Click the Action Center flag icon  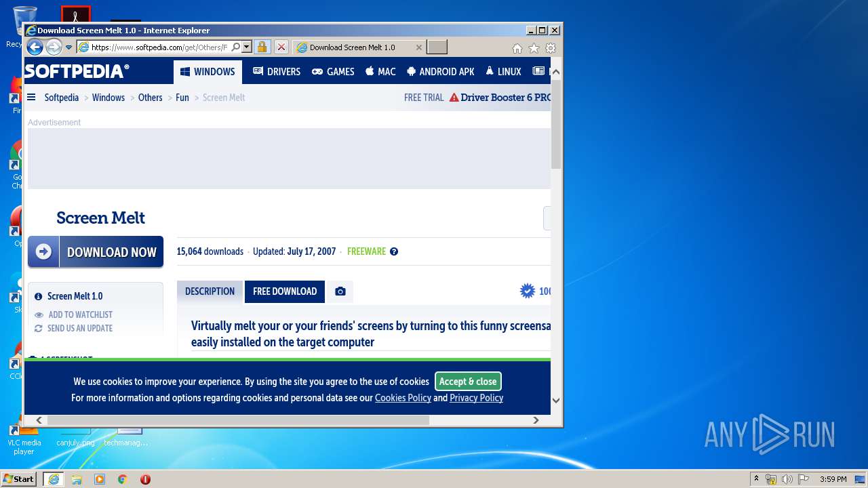tap(804, 479)
